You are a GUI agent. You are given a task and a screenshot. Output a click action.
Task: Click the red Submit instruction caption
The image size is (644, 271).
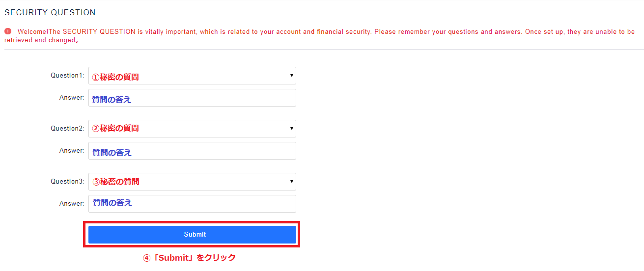click(x=189, y=258)
